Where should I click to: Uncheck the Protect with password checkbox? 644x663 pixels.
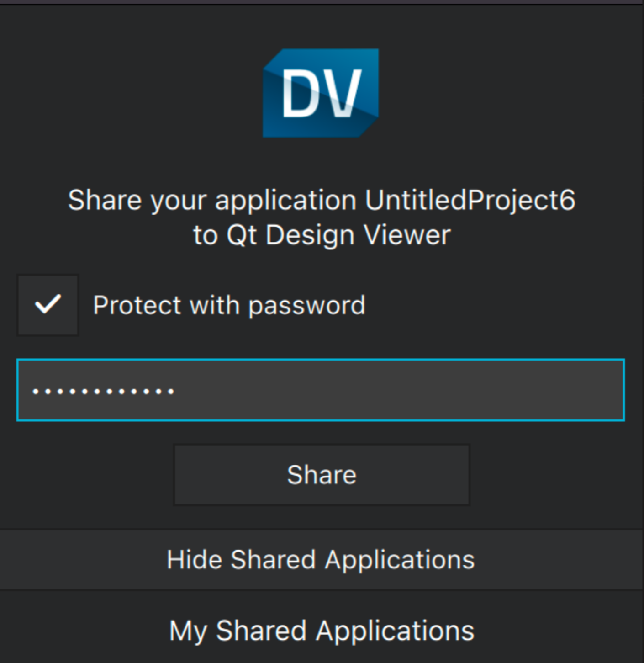coord(48,305)
